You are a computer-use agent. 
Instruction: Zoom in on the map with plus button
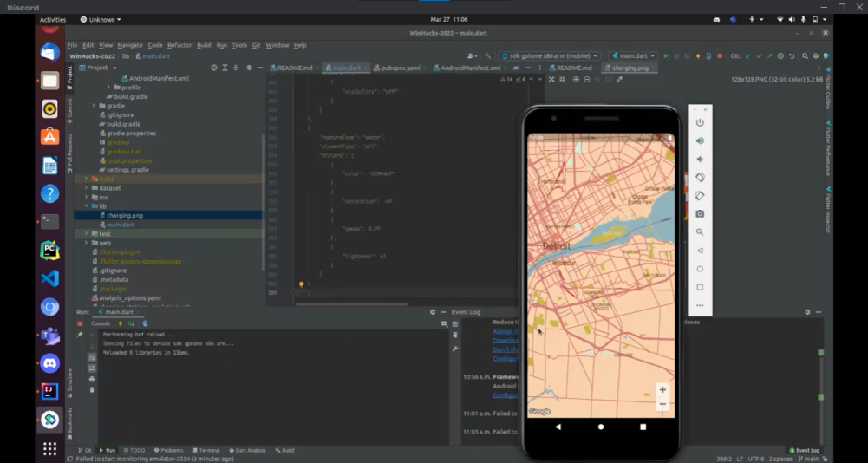[x=662, y=390]
